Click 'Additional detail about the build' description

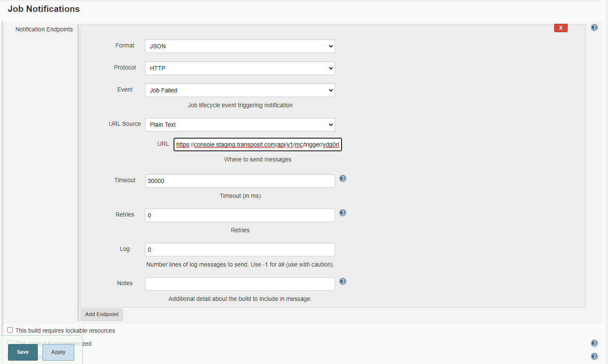[240, 299]
